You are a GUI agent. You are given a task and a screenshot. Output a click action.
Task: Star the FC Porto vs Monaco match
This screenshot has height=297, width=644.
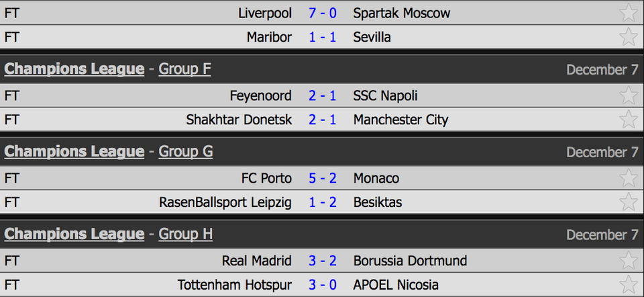pyautogui.click(x=629, y=178)
